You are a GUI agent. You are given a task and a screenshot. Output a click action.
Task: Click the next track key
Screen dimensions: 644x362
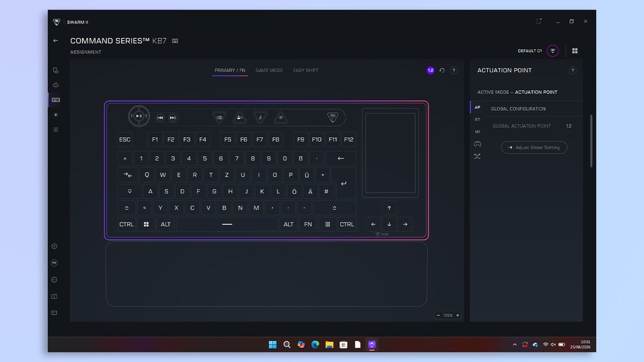173,117
